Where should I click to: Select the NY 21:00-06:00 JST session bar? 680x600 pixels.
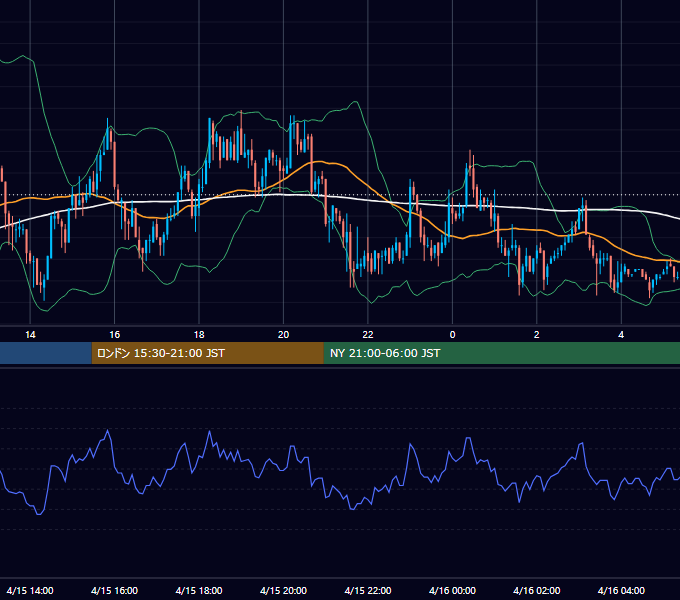point(502,353)
